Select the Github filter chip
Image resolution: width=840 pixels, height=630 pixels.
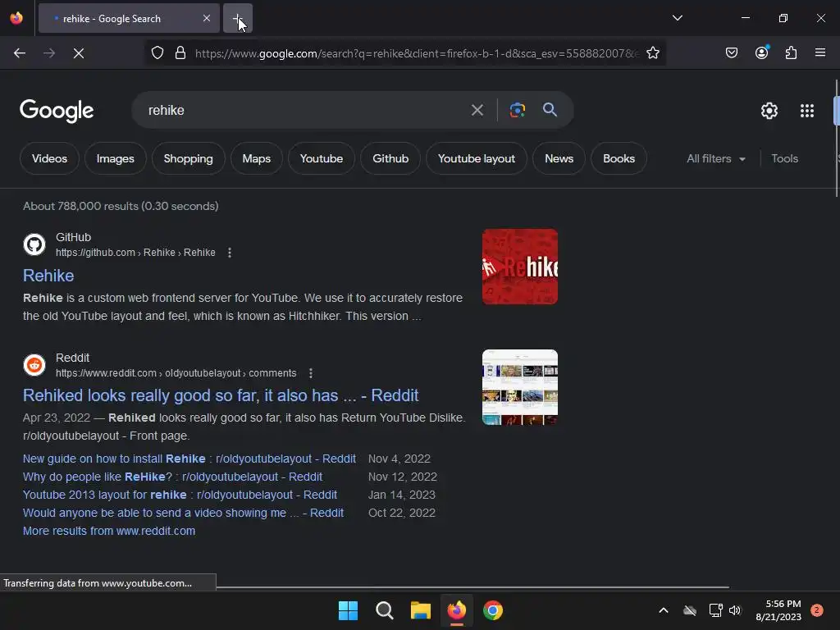390,158
